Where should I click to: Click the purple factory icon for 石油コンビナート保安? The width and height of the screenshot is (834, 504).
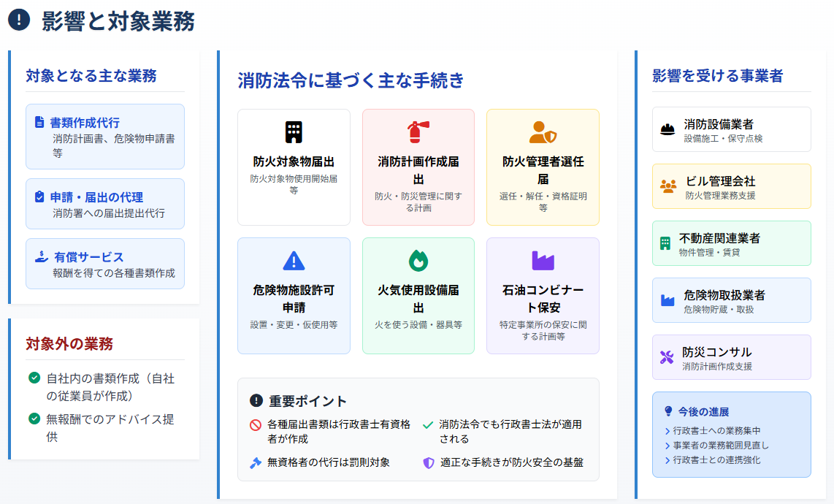(543, 260)
